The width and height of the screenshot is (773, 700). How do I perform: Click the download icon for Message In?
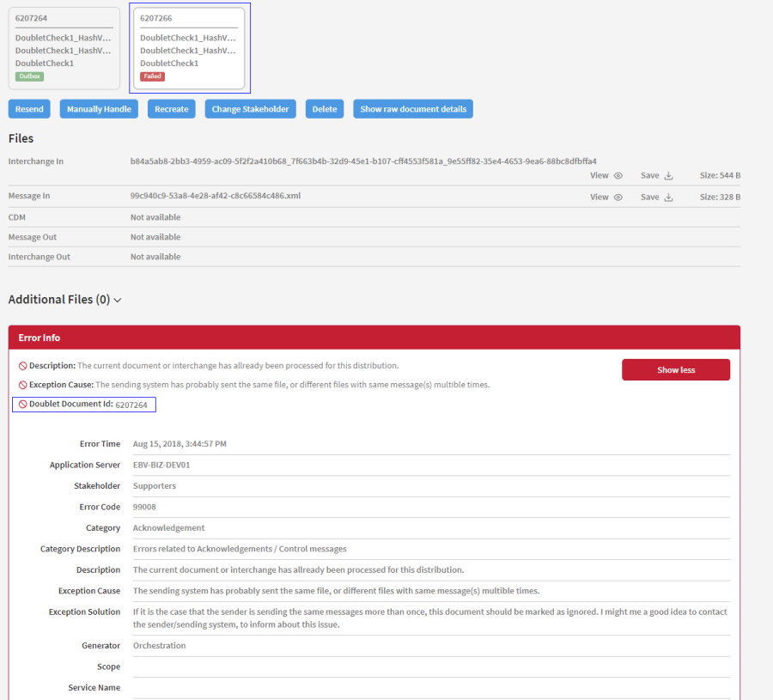[x=669, y=197]
